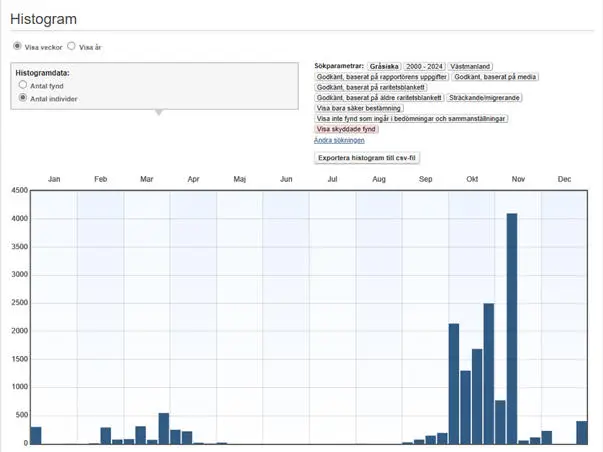Viewport: 603px width, 452px height.
Task: Choose 'Antal fynd' as histogram data
Action: click(23, 86)
